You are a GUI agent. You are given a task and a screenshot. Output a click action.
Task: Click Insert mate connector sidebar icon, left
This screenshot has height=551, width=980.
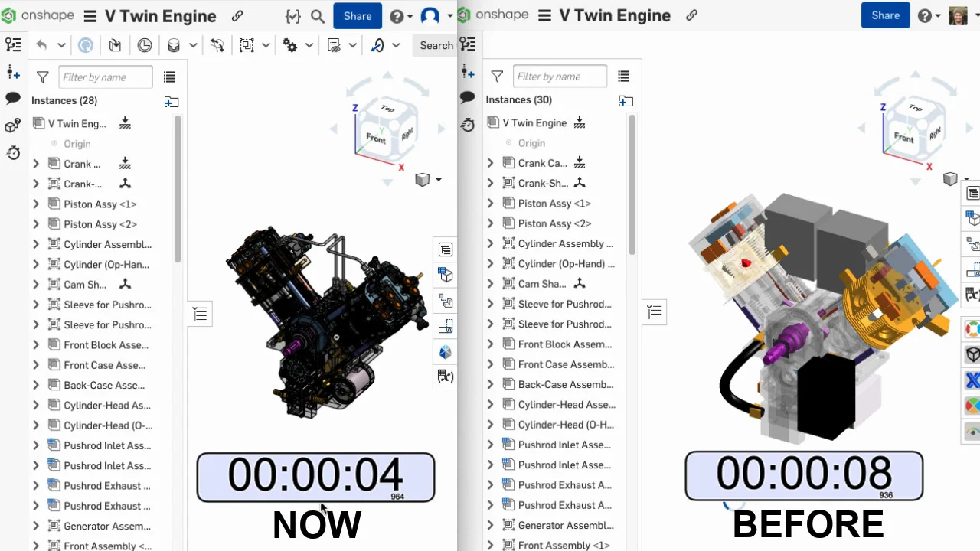pyautogui.click(x=13, y=73)
